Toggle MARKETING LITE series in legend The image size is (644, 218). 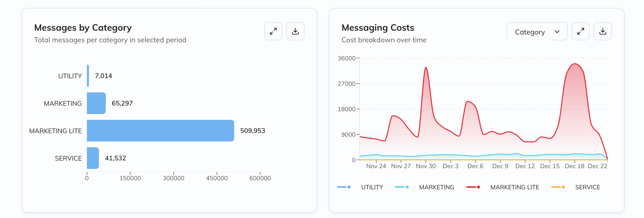point(514,187)
